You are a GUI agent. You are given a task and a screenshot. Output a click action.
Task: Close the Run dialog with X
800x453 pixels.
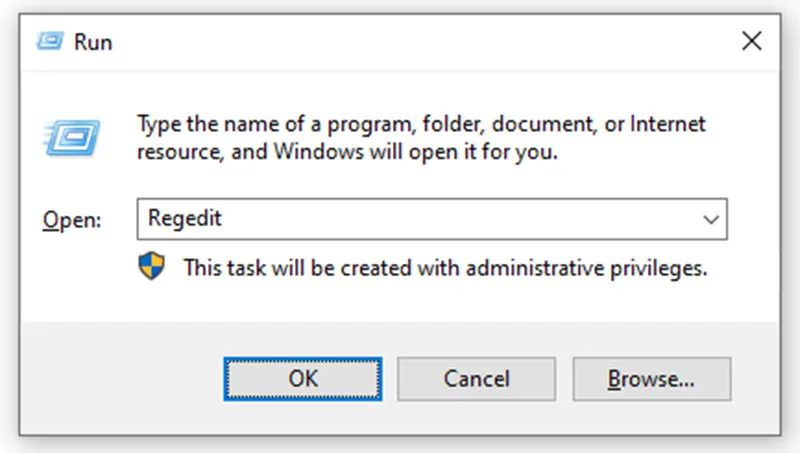pos(752,41)
